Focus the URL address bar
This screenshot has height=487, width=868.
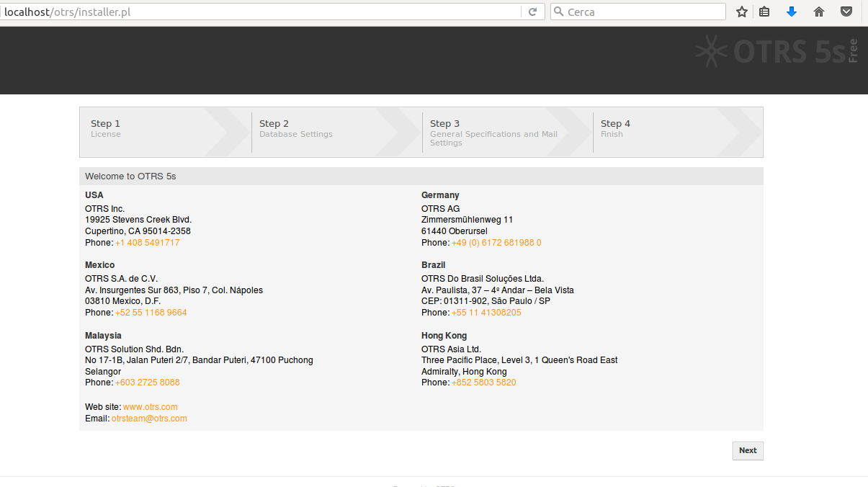pyautogui.click(x=261, y=12)
